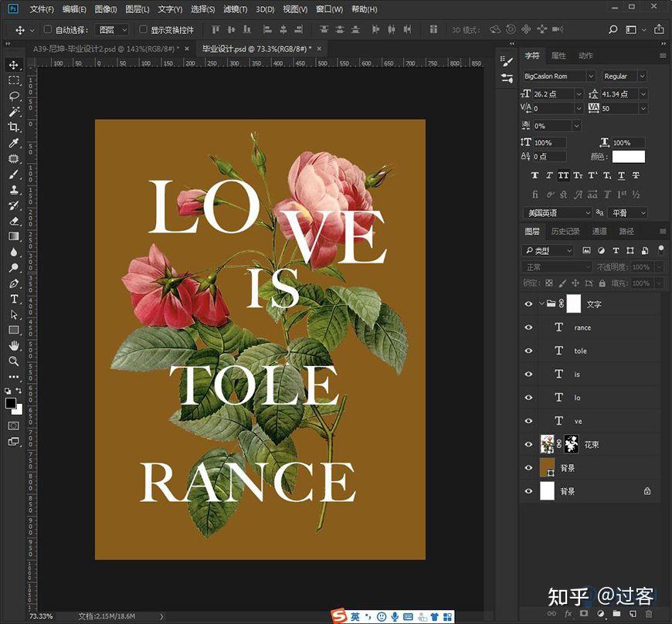
Task: Pick the Clone Stamp tool
Action: [x=14, y=190]
